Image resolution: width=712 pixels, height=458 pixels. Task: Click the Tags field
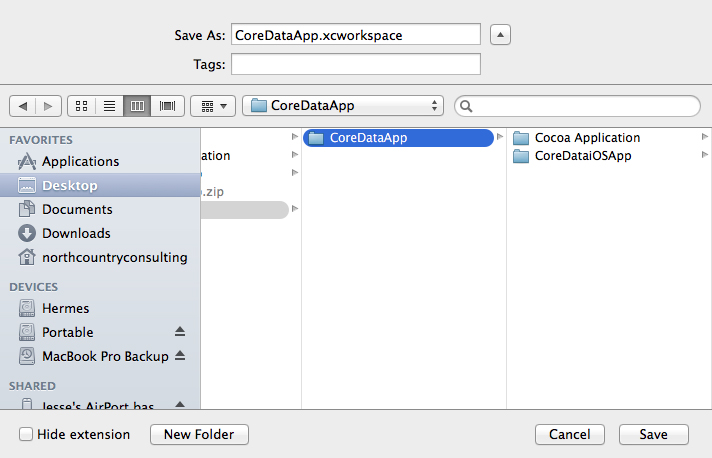356,64
